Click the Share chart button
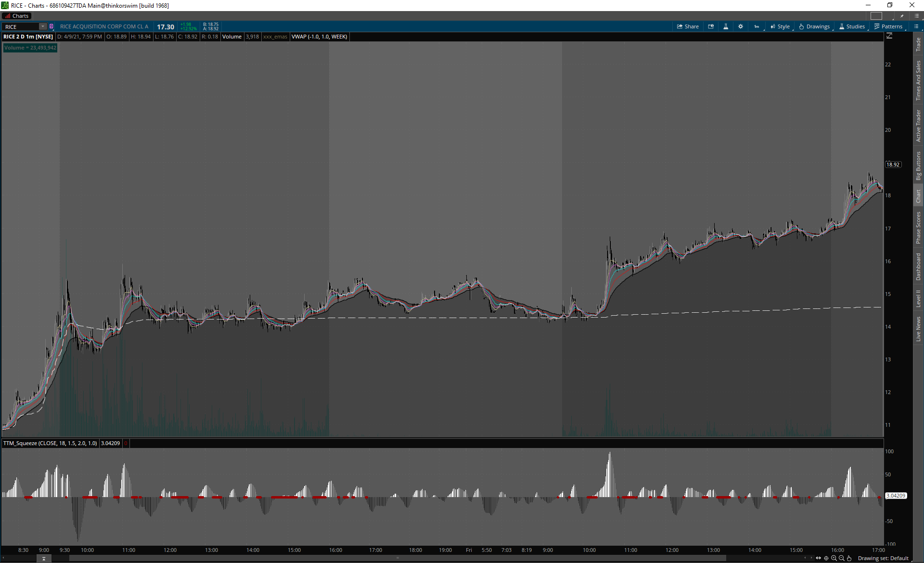This screenshot has width=924, height=563. pyautogui.click(x=688, y=26)
